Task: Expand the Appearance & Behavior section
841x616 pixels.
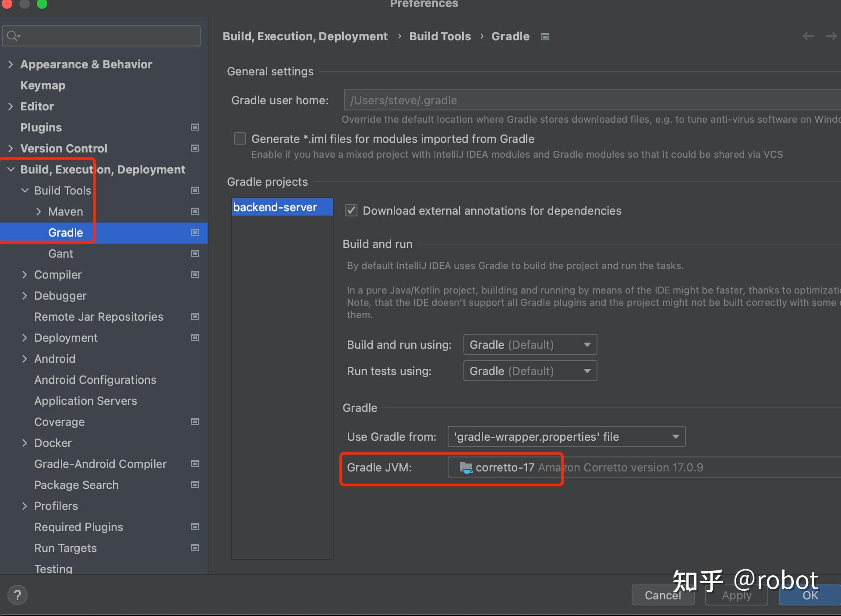Action: (11, 64)
